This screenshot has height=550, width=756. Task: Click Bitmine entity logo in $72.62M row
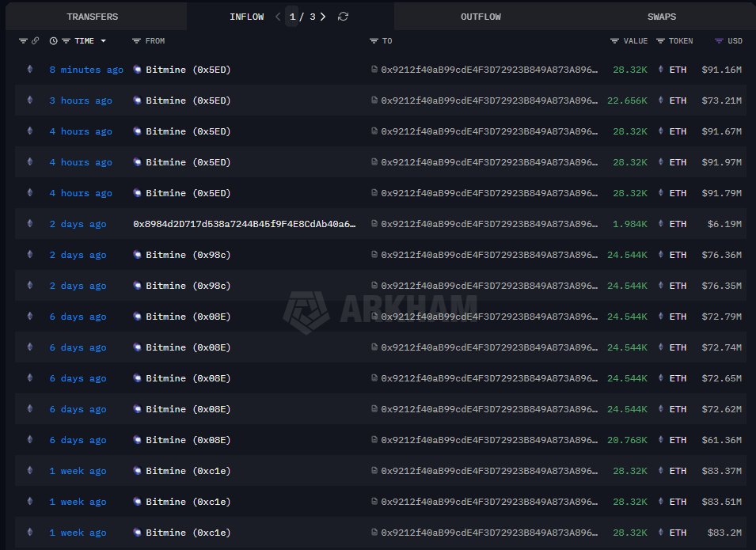coord(138,408)
